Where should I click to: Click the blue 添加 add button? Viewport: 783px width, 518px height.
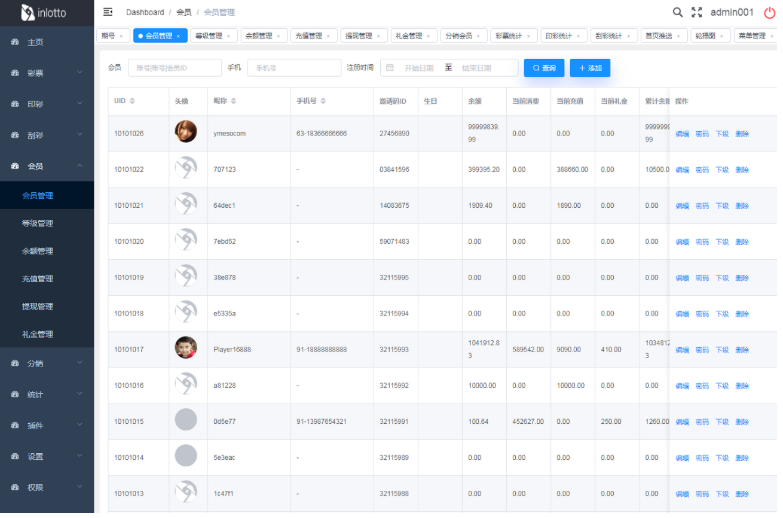pos(590,68)
